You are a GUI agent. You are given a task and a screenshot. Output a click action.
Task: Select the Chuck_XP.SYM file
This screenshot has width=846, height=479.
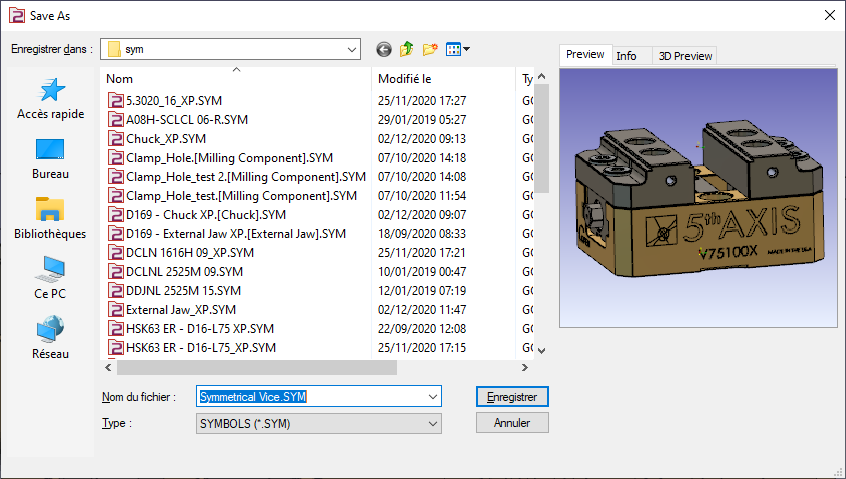(x=165, y=138)
